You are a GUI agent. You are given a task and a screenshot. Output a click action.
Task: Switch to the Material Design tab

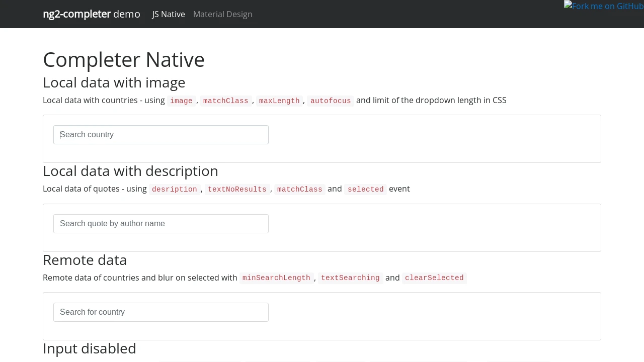pos(223,14)
